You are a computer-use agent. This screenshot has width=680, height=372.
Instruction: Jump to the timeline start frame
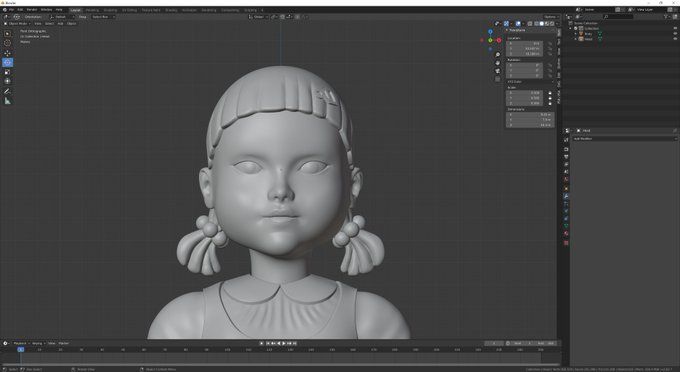(268, 343)
